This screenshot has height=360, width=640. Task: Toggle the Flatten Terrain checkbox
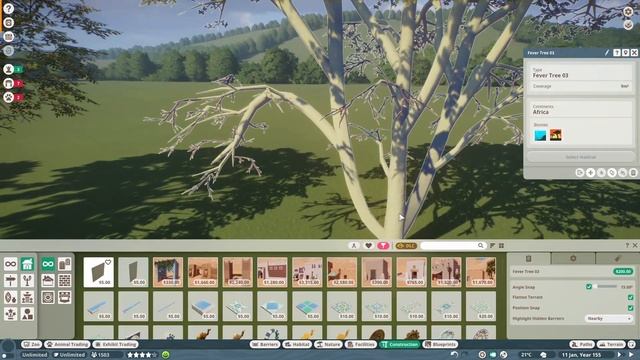[630, 297]
